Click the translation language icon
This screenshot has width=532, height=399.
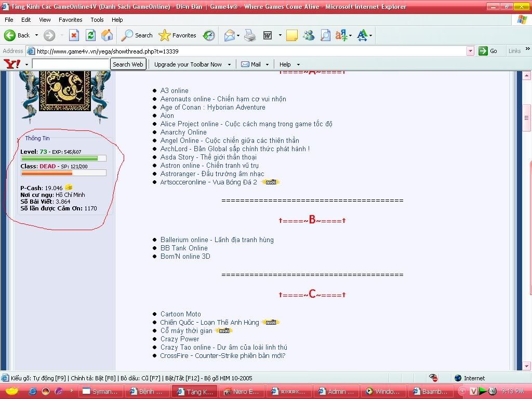tap(341, 35)
